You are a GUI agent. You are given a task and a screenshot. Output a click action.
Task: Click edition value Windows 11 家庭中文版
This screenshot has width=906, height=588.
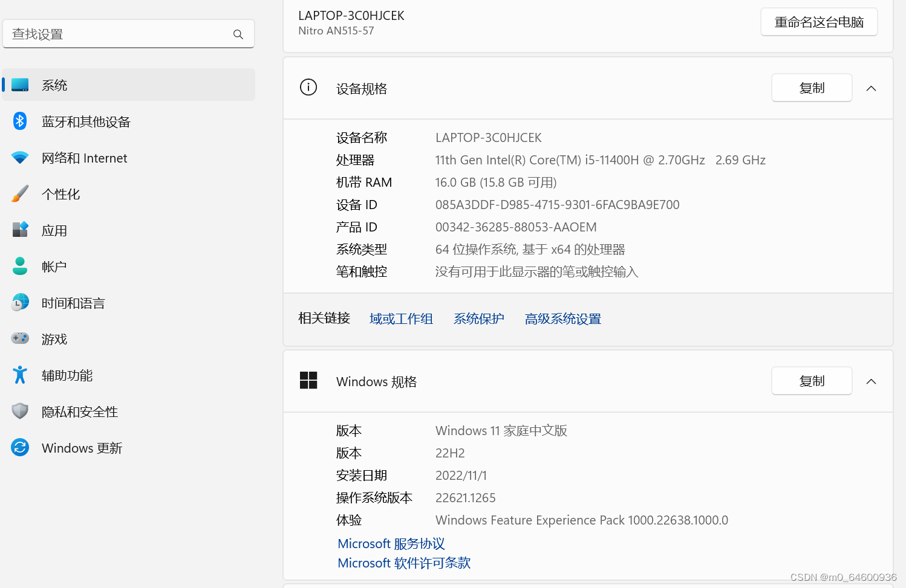[501, 430]
